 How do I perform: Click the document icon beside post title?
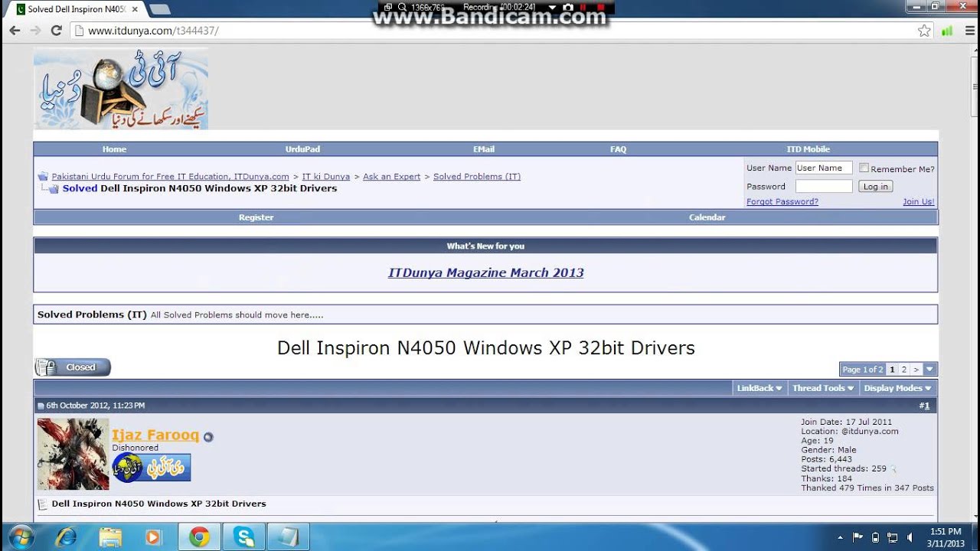[x=43, y=504]
